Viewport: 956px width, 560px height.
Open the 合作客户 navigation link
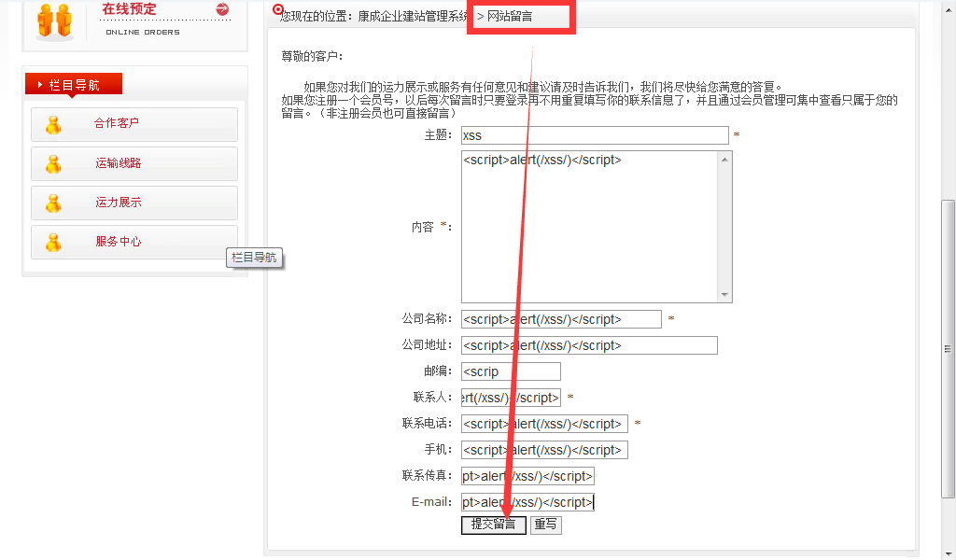(117, 123)
